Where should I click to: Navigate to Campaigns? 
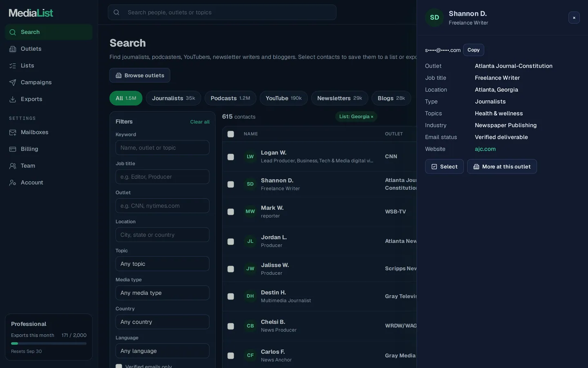tap(49, 82)
